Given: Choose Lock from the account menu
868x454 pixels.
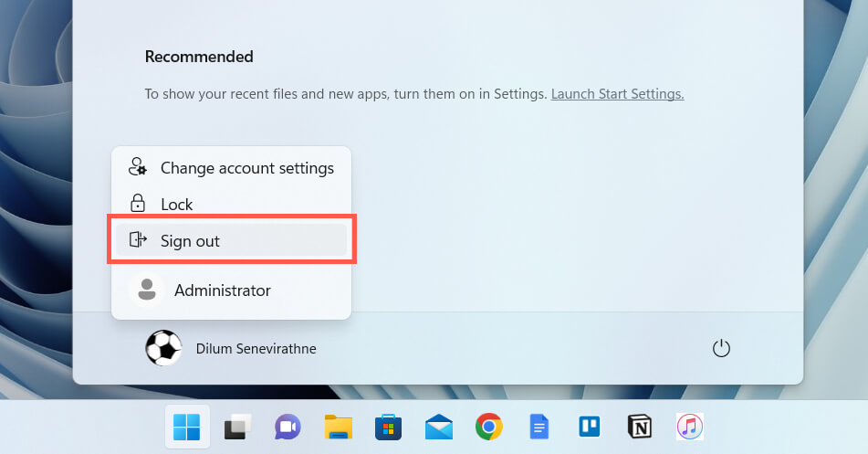Looking at the screenshot, I should [x=176, y=205].
